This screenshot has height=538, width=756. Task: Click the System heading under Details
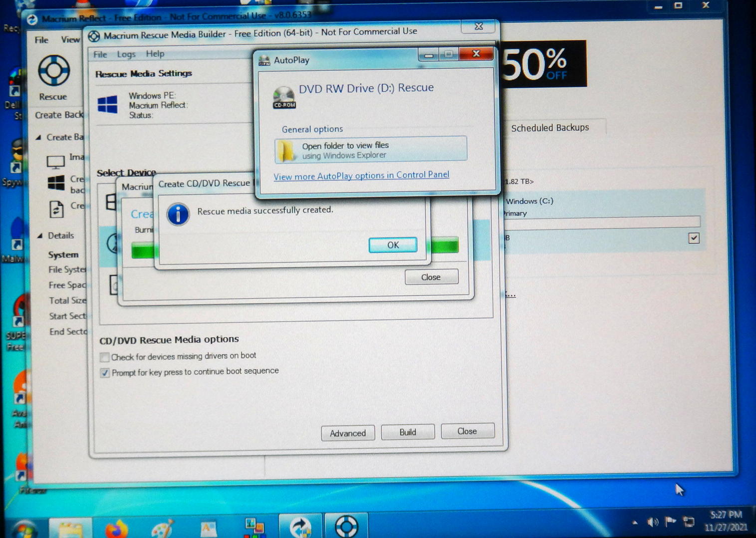point(63,255)
